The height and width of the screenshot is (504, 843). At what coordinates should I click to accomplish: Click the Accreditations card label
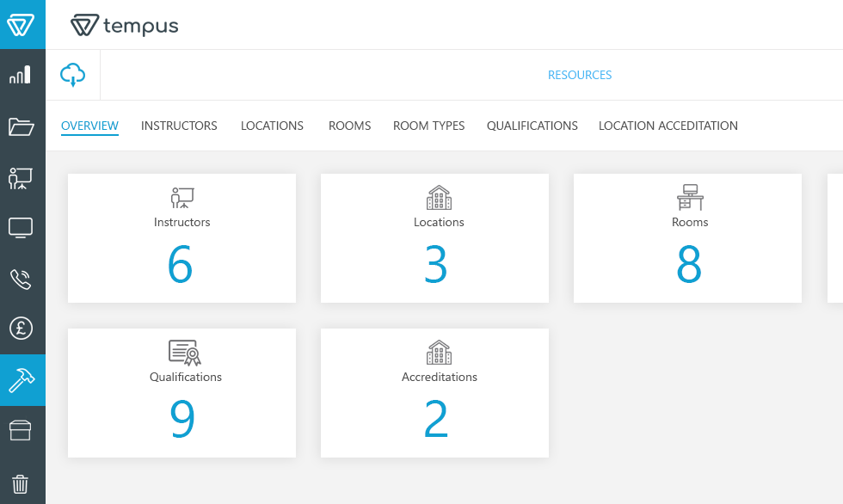440,378
